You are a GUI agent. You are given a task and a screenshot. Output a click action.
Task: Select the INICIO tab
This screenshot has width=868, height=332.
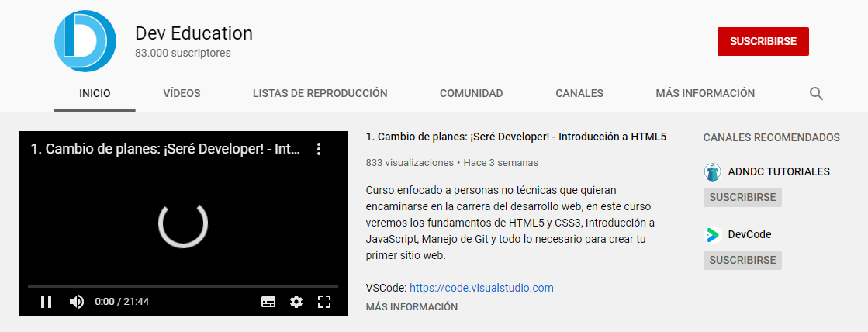[x=95, y=94]
